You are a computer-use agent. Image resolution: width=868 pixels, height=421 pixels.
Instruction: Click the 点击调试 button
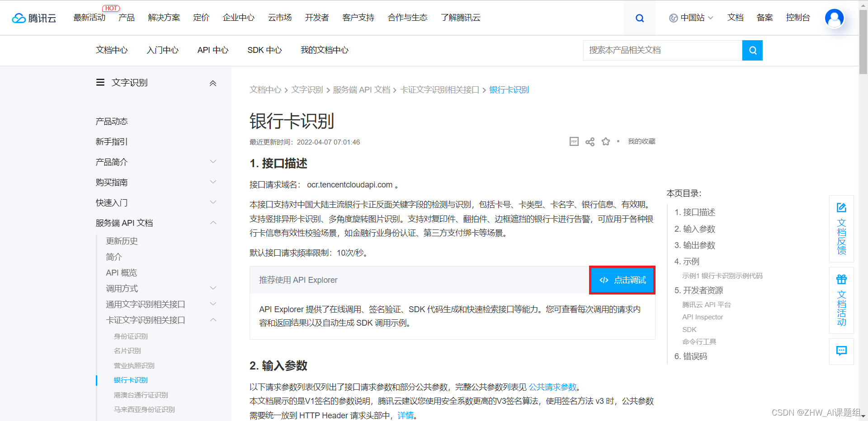pyautogui.click(x=622, y=280)
